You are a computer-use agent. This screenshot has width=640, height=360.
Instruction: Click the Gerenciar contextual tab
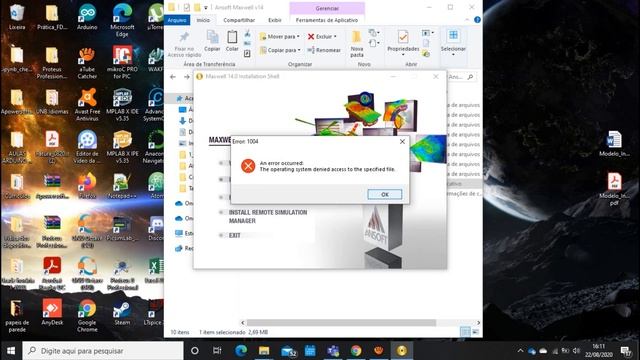coord(327,8)
